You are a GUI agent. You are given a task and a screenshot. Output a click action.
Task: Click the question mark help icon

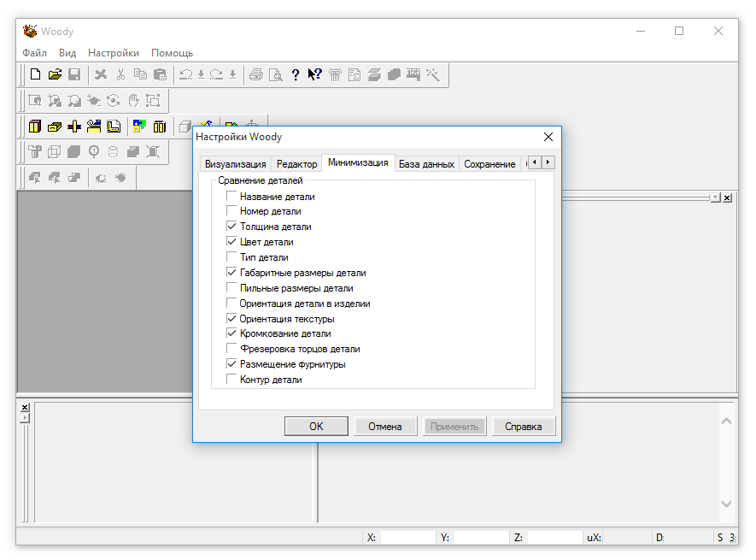coord(296,74)
